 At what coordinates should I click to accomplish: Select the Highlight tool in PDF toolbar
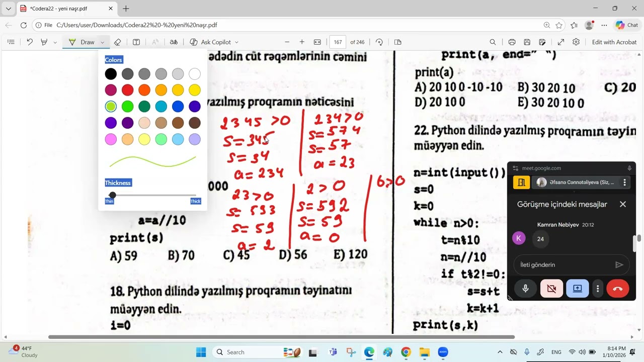point(44,42)
